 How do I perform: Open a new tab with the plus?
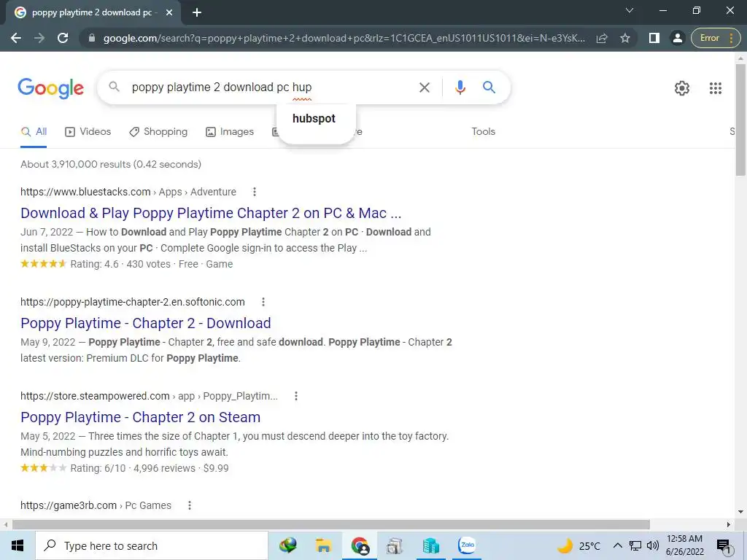tap(197, 12)
